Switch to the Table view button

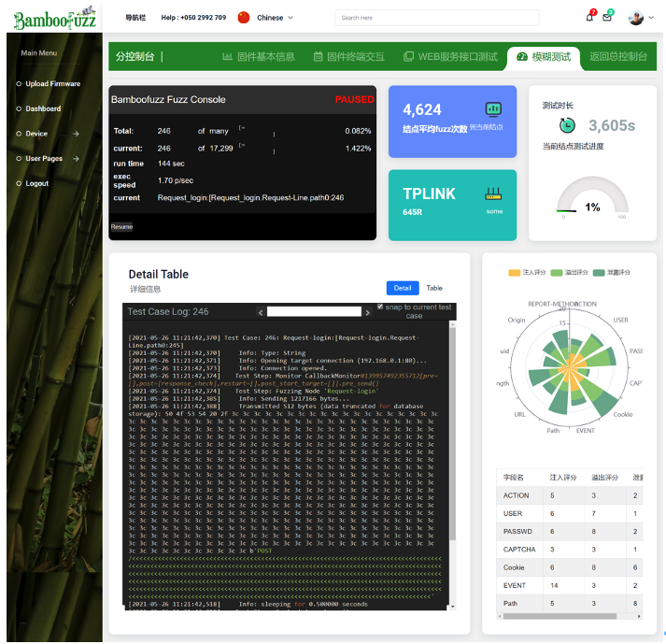[x=434, y=288]
